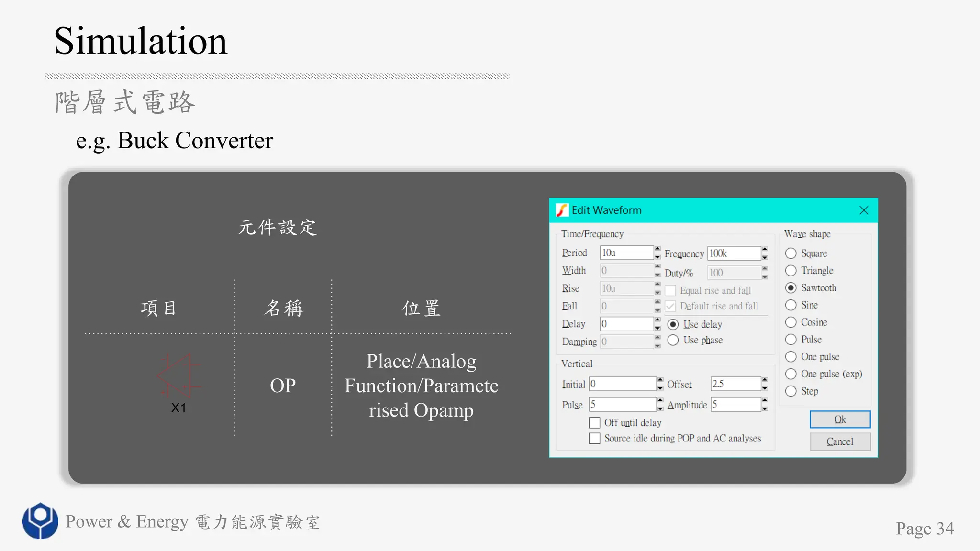Check Source idle during POP and AC analyses
Screen dimensions: 980x551
595,439
